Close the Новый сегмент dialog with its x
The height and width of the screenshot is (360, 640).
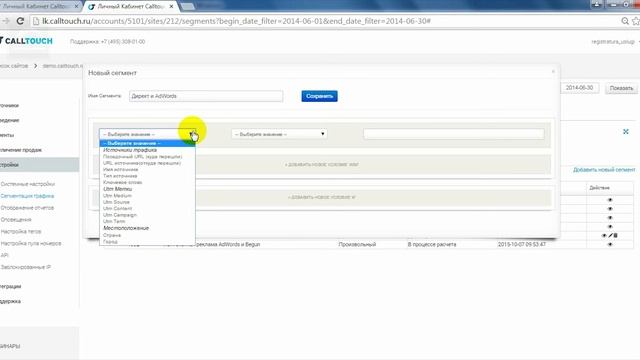pyautogui.click(x=553, y=72)
